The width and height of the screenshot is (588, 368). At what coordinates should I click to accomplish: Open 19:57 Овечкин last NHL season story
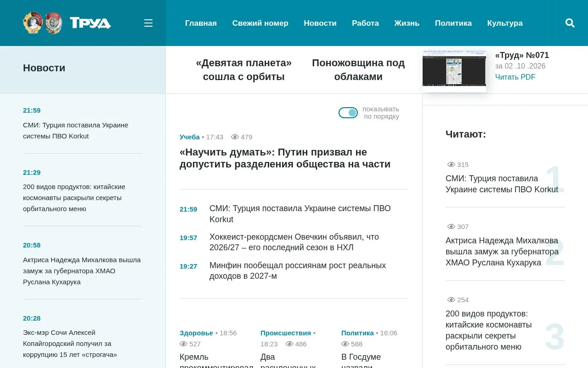pyautogui.click(x=294, y=242)
